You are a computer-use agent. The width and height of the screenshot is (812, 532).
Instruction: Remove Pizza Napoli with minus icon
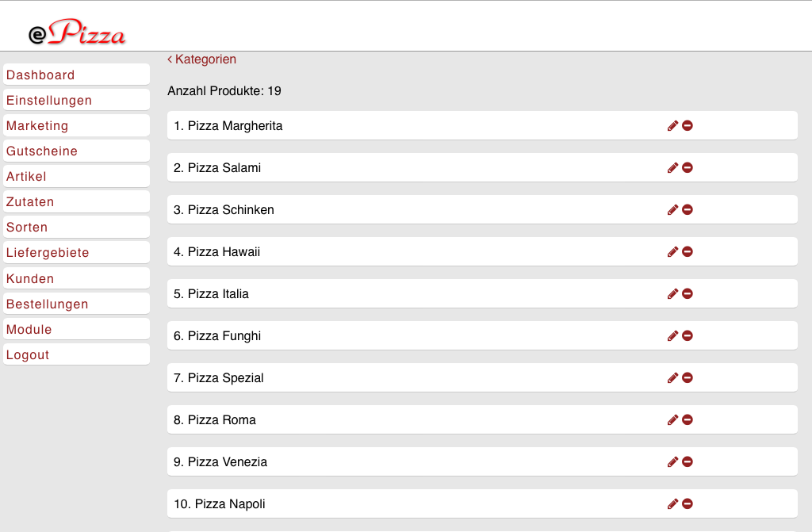point(688,503)
